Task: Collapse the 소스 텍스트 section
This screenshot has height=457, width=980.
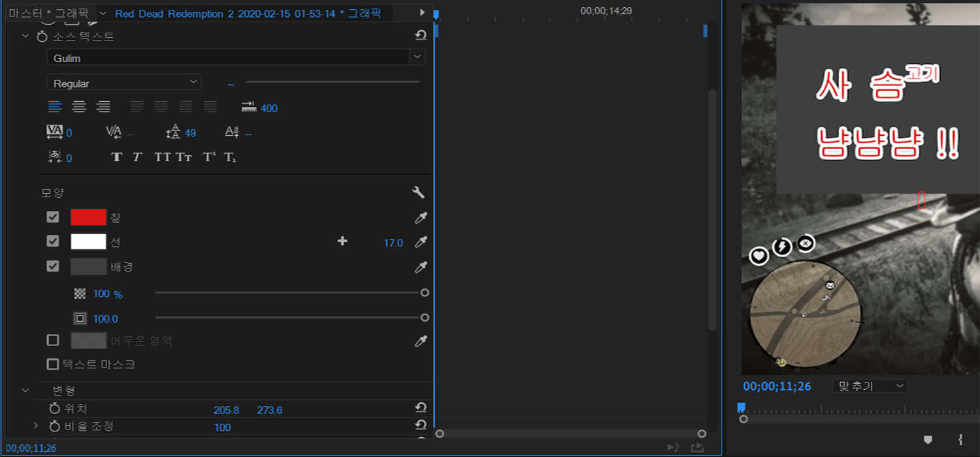Action: [25, 37]
